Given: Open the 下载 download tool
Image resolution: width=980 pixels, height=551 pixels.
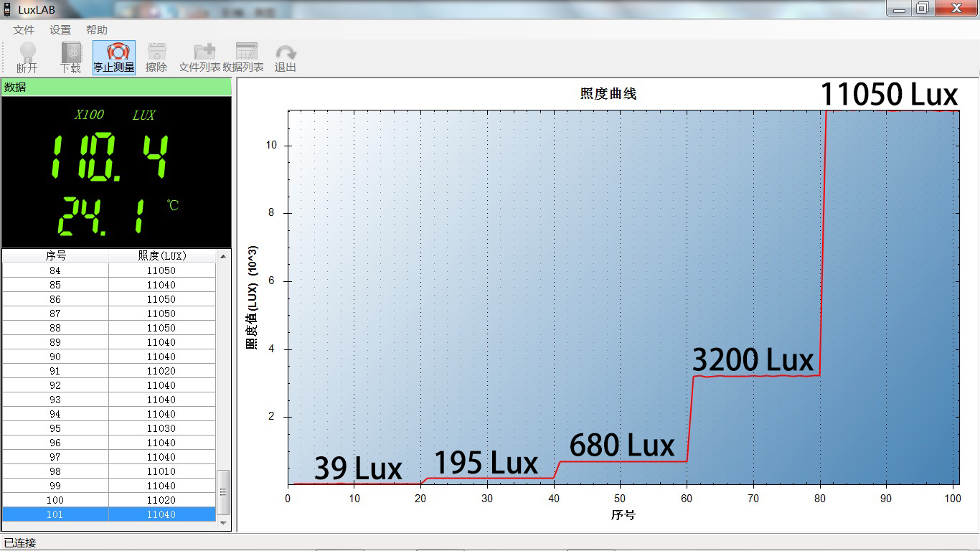Looking at the screenshot, I should [x=70, y=57].
